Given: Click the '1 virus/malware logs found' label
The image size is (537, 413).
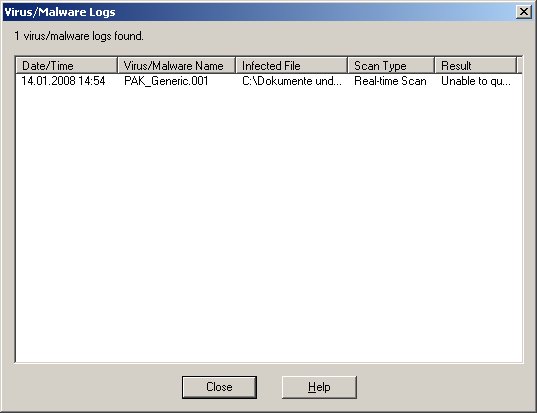Looking at the screenshot, I should [x=79, y=36].
